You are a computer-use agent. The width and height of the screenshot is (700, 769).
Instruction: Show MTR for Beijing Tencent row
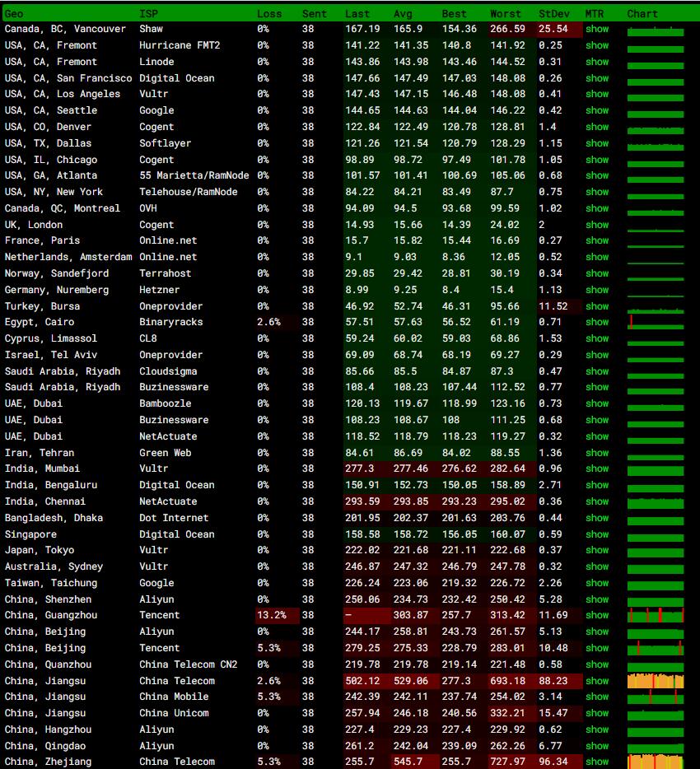[597, 648]
